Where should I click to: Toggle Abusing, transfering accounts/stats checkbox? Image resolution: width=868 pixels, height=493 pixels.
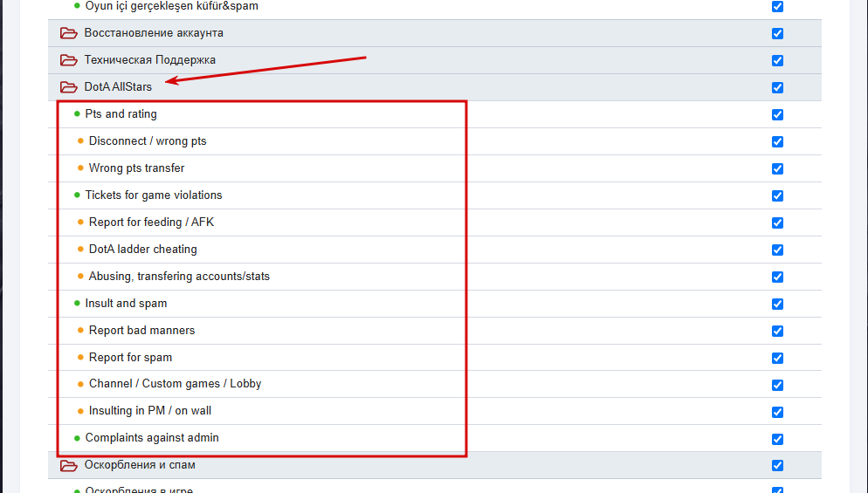point(777,277)
